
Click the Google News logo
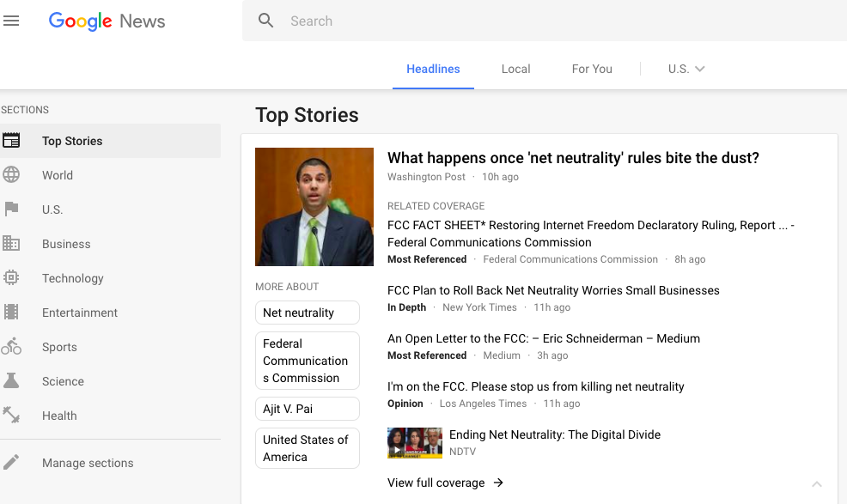pyautogui.click(x=107, y=21)
